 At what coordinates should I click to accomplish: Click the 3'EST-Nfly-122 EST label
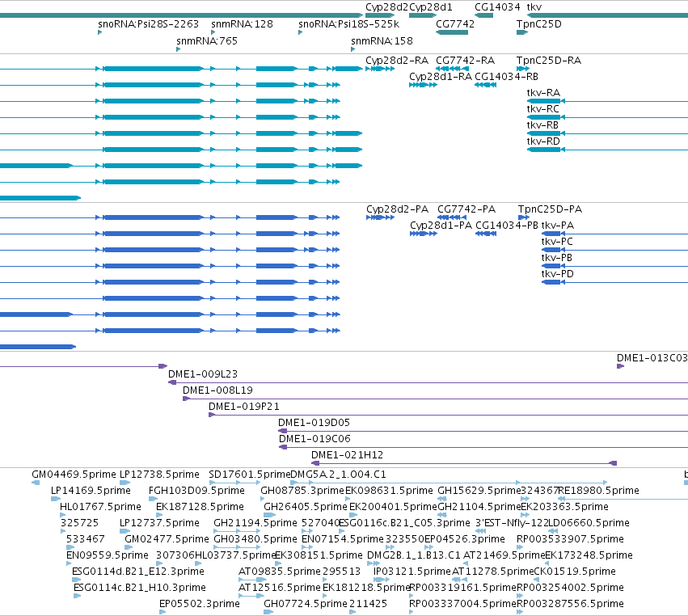(513, 523)
